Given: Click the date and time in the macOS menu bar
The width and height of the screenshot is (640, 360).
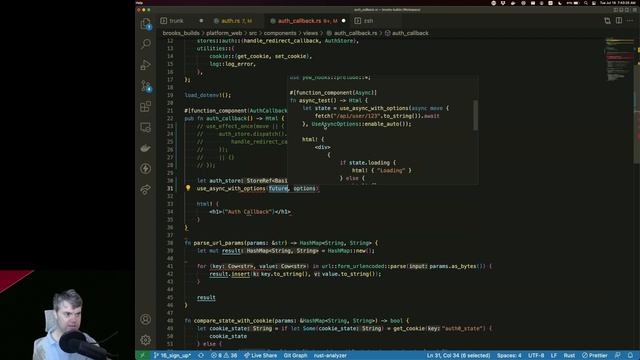Looking at the screenshot, I should [618, 3].
